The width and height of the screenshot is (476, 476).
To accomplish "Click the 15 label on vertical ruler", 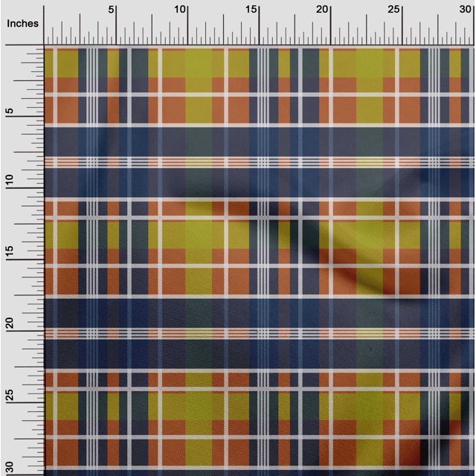I will (10, 251).
